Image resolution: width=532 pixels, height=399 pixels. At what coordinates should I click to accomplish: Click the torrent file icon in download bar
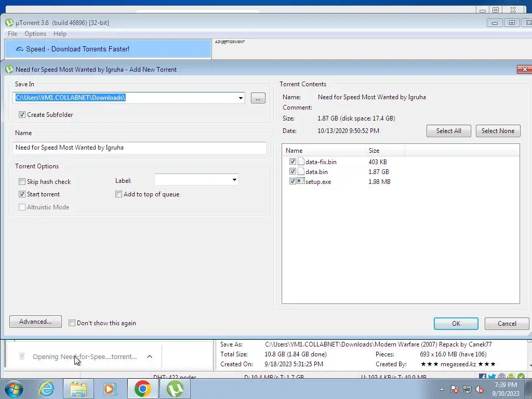pyautogui.click(x=22, y=356)
